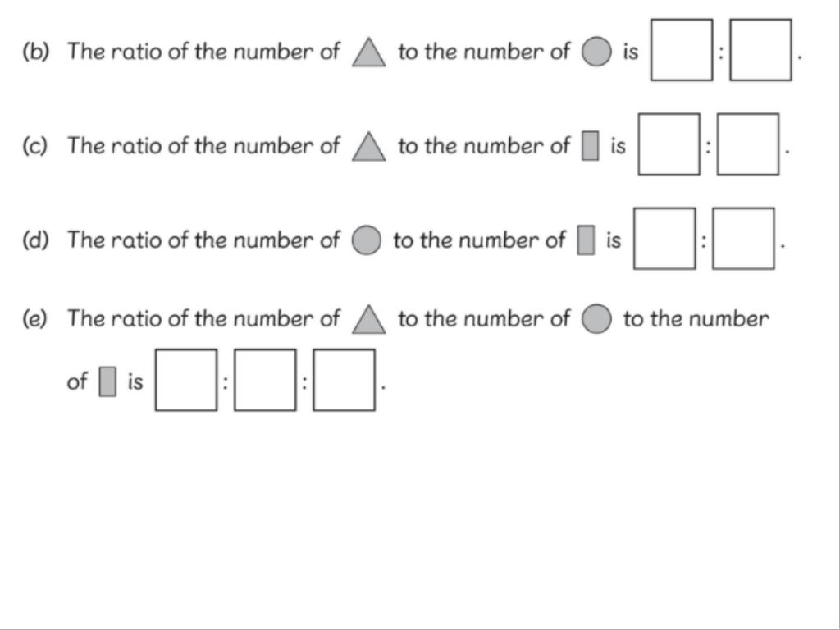
Task: Select the rectangle shape in question (c)
Action: pos(591,146)
